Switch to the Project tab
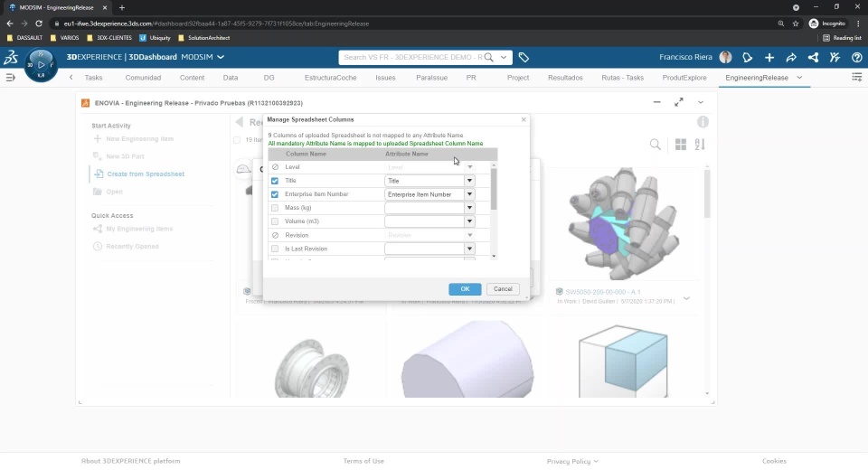 (517, 78)
